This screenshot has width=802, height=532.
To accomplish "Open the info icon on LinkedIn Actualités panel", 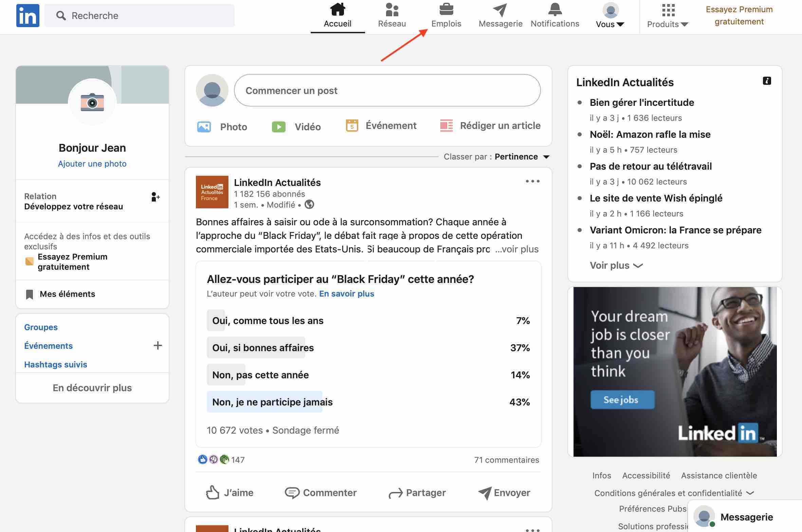I will (767, 81).
